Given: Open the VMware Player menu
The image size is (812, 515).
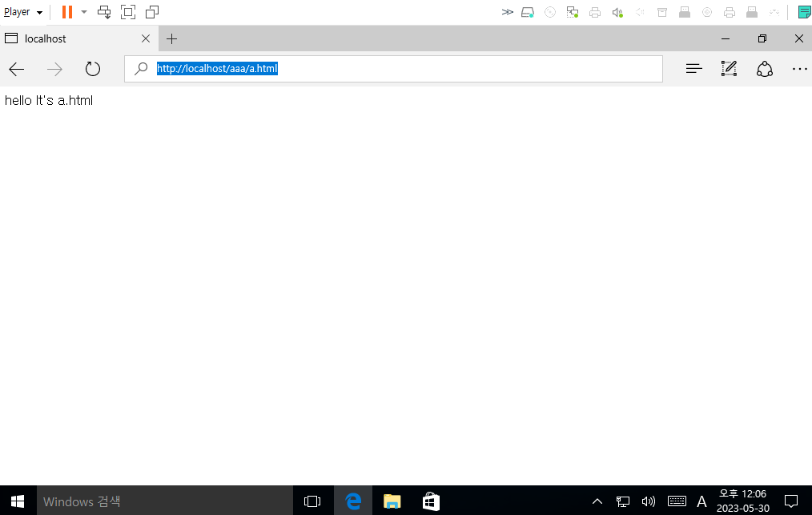Looking at the screenshot, I should click(22, 12).
